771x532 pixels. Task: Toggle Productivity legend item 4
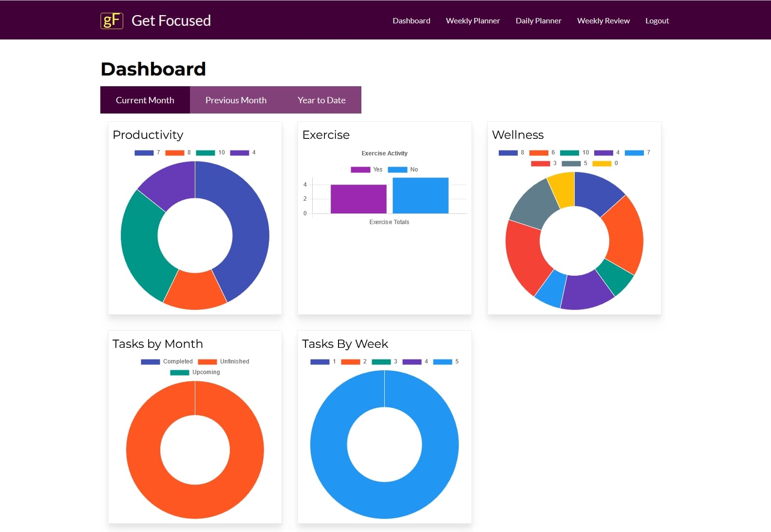click(x=243, y=152)
